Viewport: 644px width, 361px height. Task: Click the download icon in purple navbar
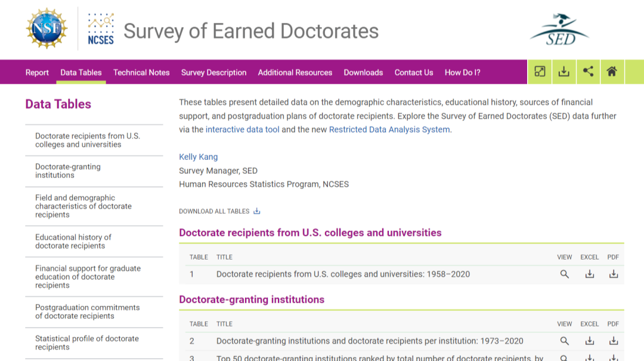point(563,72)
